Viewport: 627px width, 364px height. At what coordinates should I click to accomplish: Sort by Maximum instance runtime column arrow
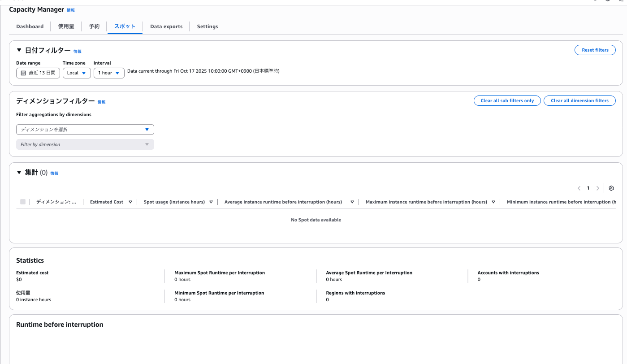(x=493, y=202)
